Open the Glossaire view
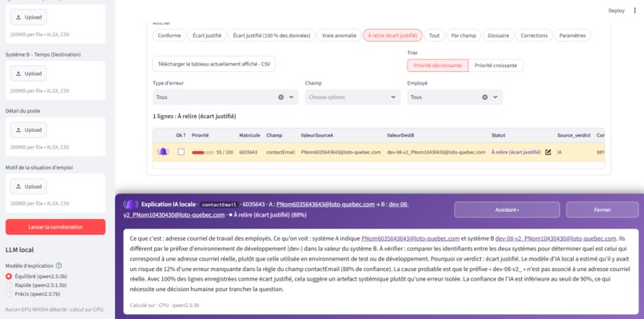Image resolution: width=644 pixels, height=319 pixels. (499, 36)
